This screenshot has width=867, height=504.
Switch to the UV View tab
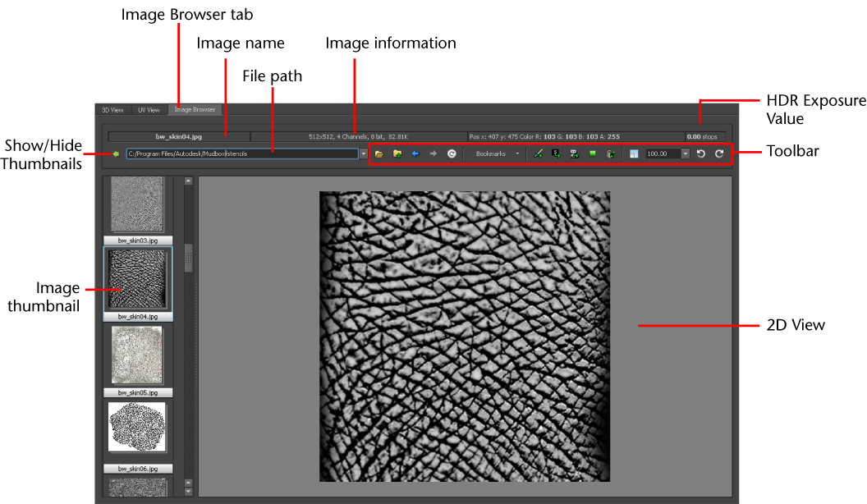pyautogui.click(x=149, y=110)
